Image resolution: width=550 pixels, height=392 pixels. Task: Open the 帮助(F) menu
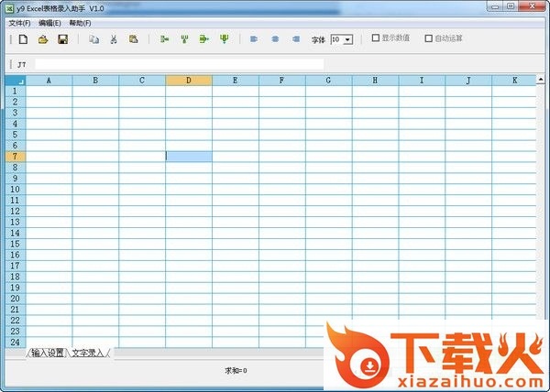tap(81, 22)
